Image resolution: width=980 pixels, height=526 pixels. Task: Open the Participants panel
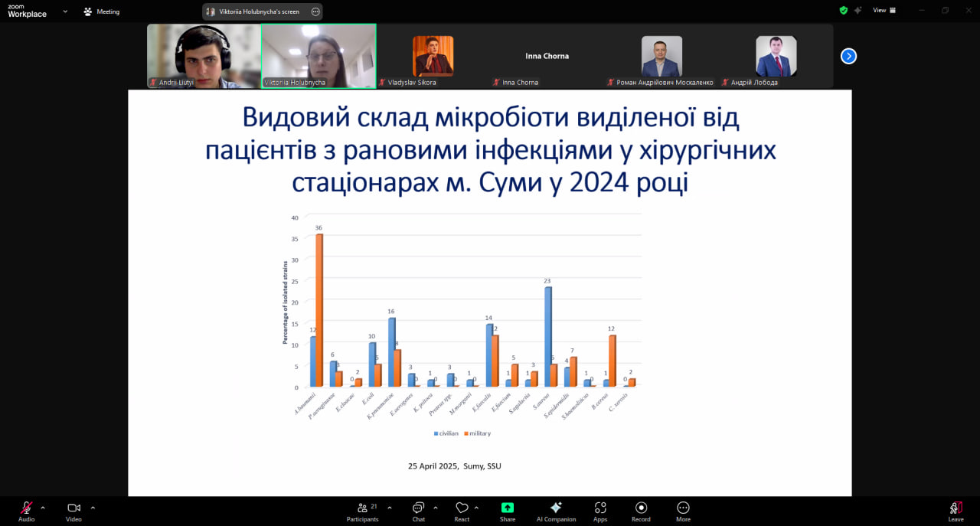[362, 511]
